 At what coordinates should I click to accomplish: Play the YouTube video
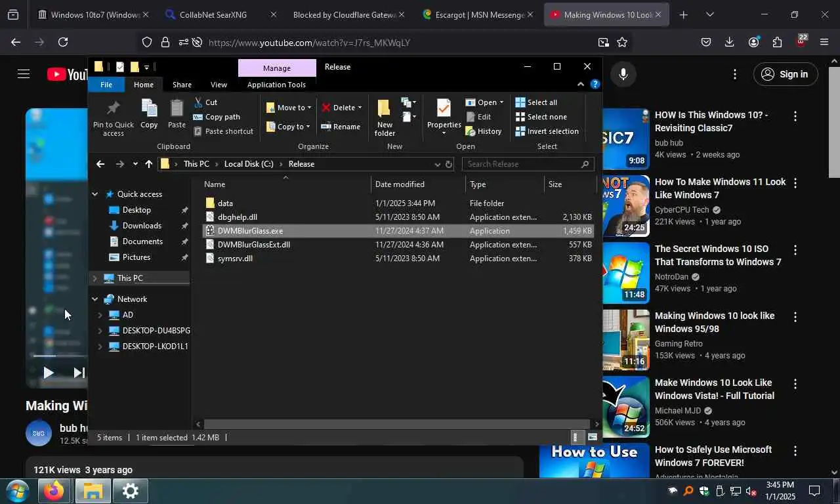point(48,373)
